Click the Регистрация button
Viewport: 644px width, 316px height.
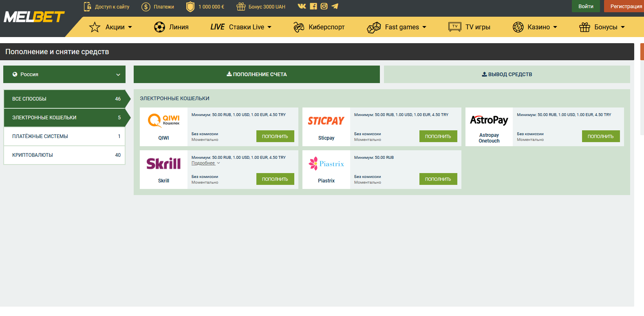tap(624, 6)
